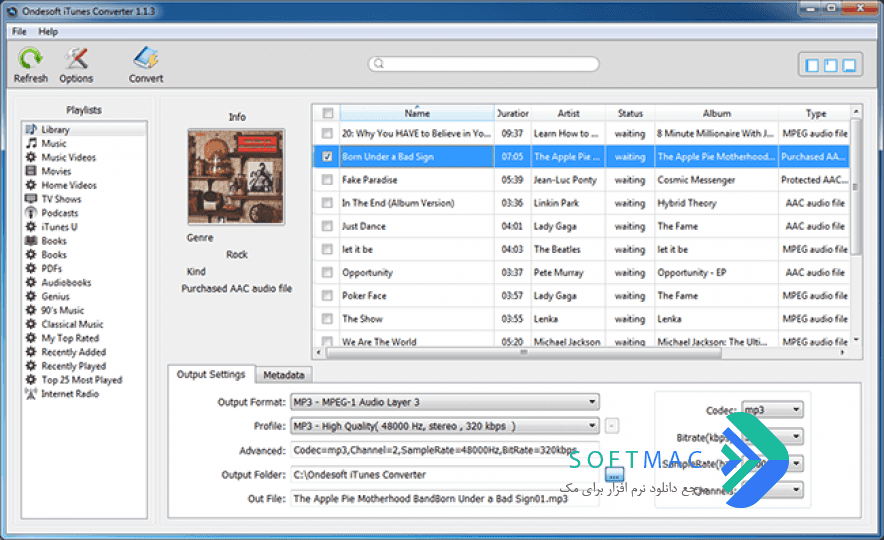Switch to the Output Settings tab
Image resolution: width=884 pixels, height=540 pixels.
click(211, 374)
